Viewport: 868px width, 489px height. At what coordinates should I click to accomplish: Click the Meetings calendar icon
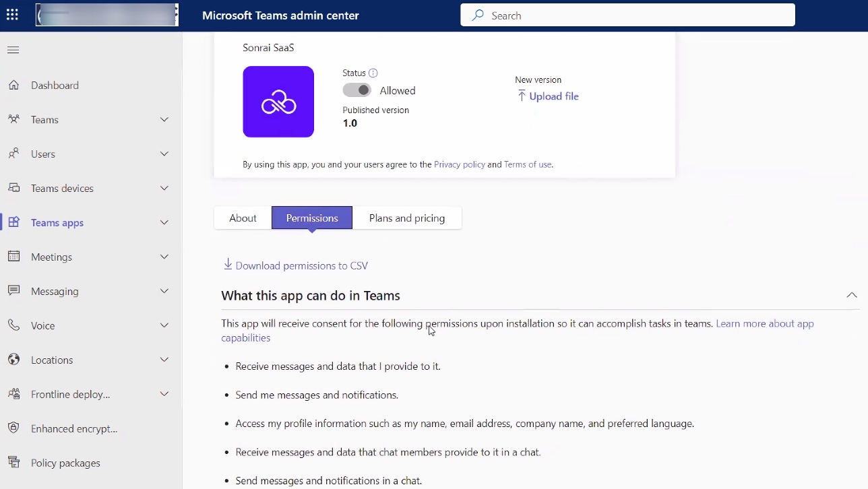tap(13, 257)
